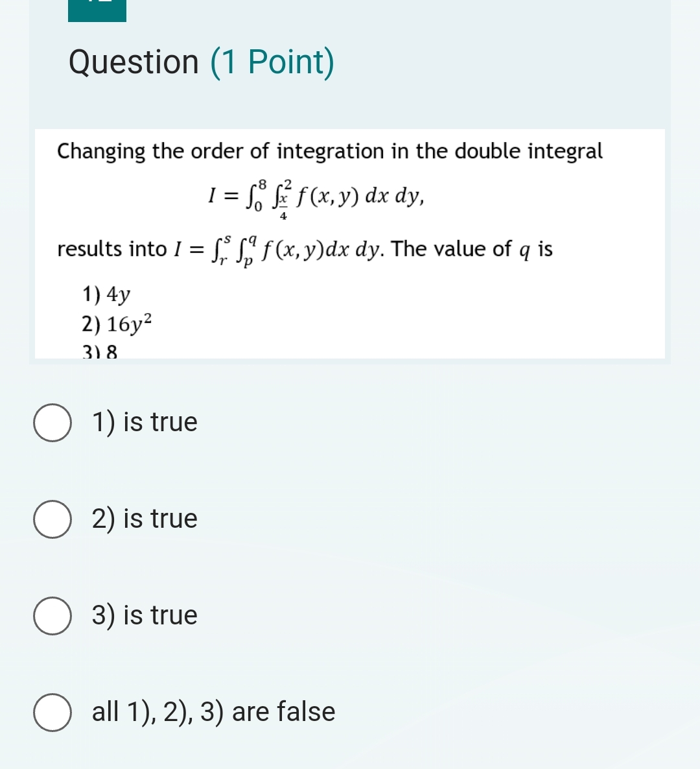This screenshot has width=700, height=769.
Task: Click the truncated option "3) 8"
Action: (x=99, y=352)
